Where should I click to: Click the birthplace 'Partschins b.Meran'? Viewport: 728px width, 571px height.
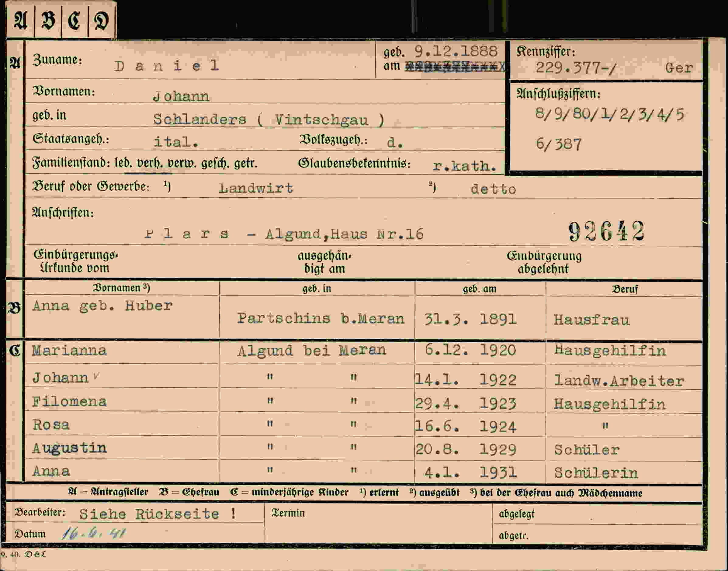(x=321, y=318)
